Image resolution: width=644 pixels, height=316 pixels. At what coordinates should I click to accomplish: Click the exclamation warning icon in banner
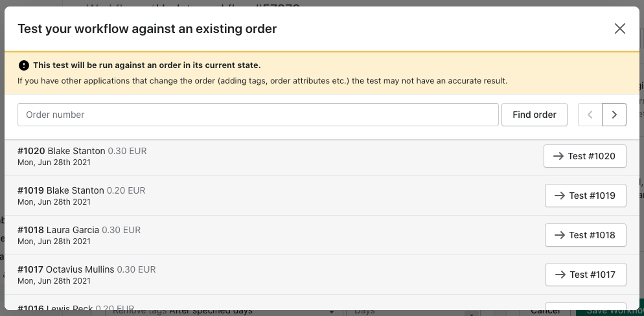(x=24, y=65)
